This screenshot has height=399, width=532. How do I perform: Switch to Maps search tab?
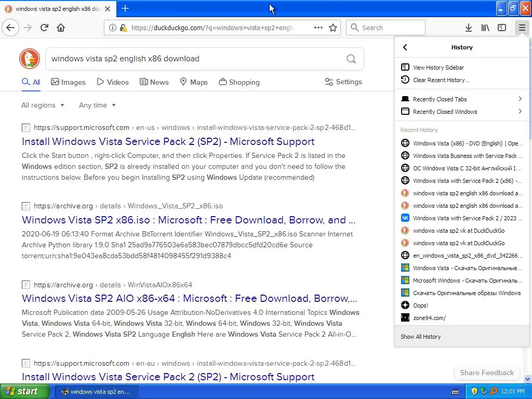194,82
